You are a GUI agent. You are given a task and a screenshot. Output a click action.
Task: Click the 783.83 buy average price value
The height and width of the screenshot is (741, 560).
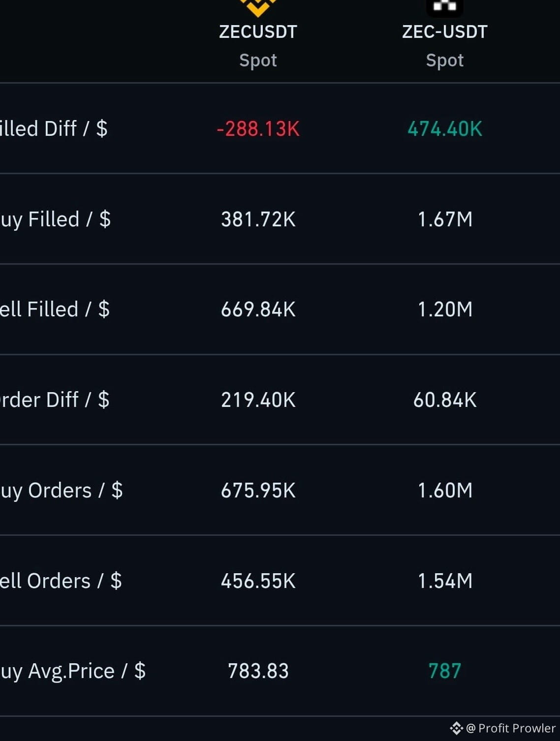258,671
